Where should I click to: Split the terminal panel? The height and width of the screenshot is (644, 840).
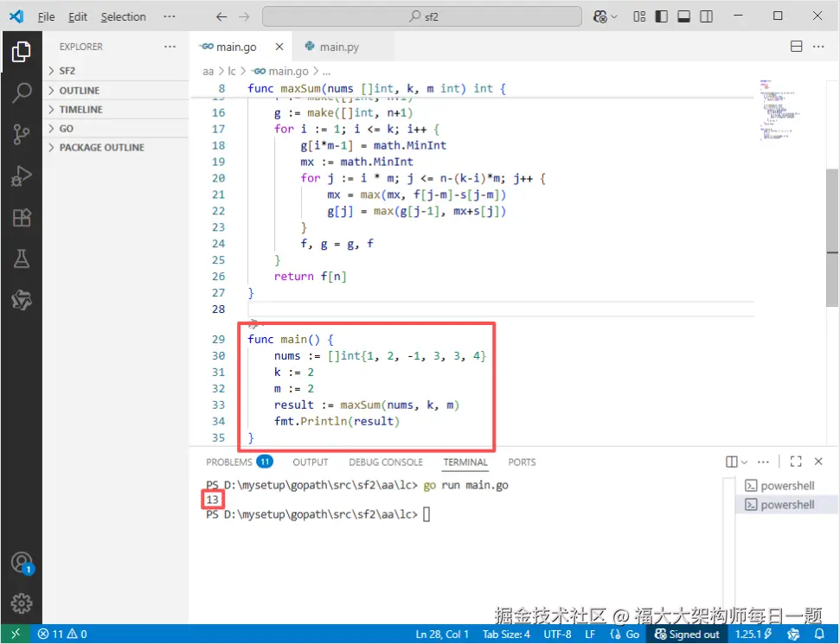click(x=731, y=462)
